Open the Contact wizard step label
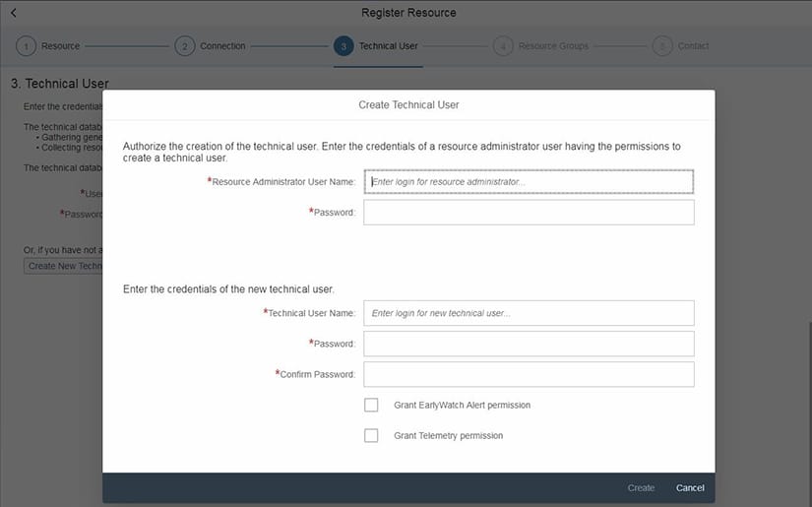The image size is (812, 507). [x=694, y=46]
